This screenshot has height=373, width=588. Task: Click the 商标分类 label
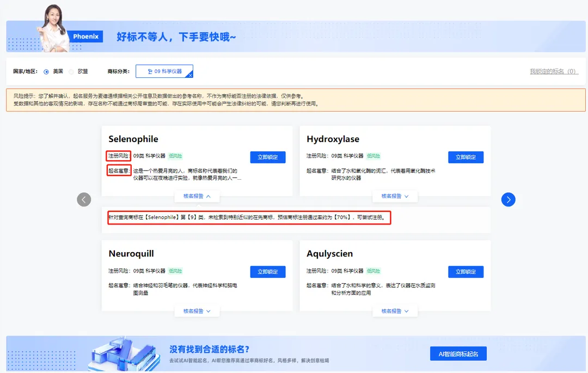pyautogui.click(x=119, y=71)
